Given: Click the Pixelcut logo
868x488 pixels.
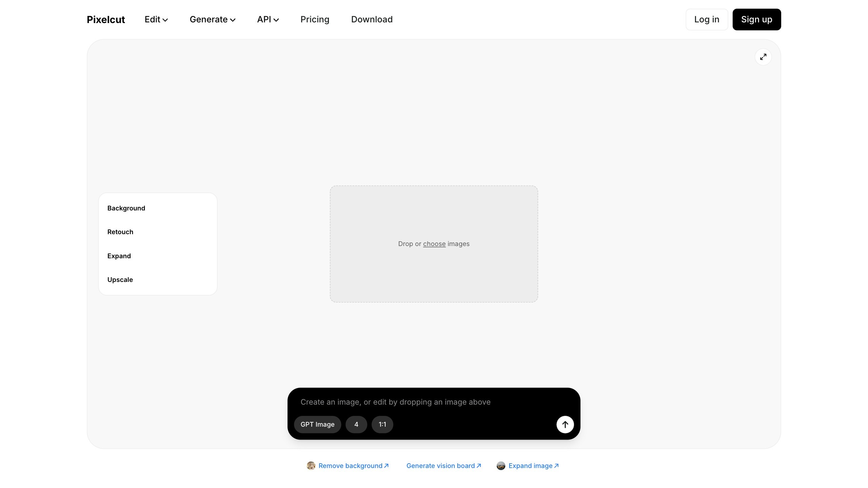Looking at the screenshot, I should [x=106, y=20].
